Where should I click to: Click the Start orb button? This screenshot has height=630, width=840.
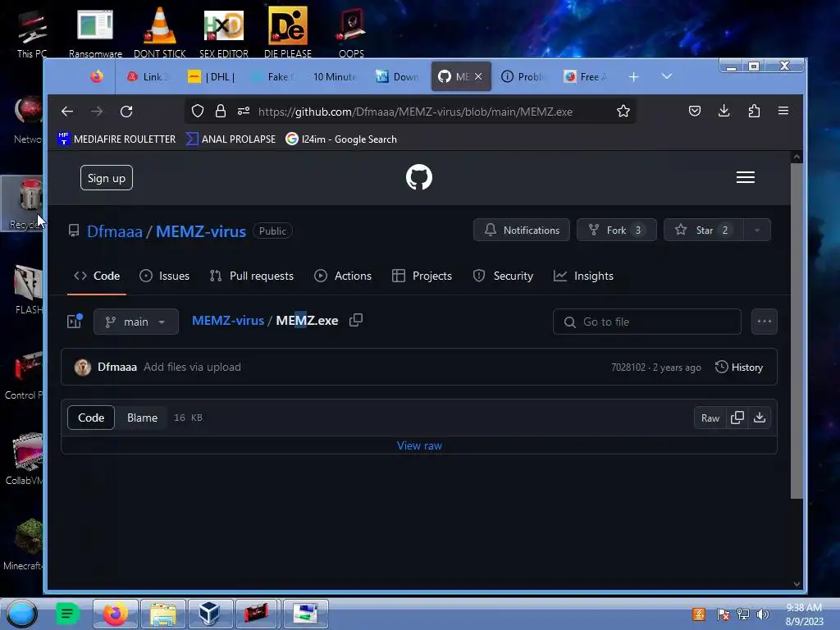tap(21, 614)
